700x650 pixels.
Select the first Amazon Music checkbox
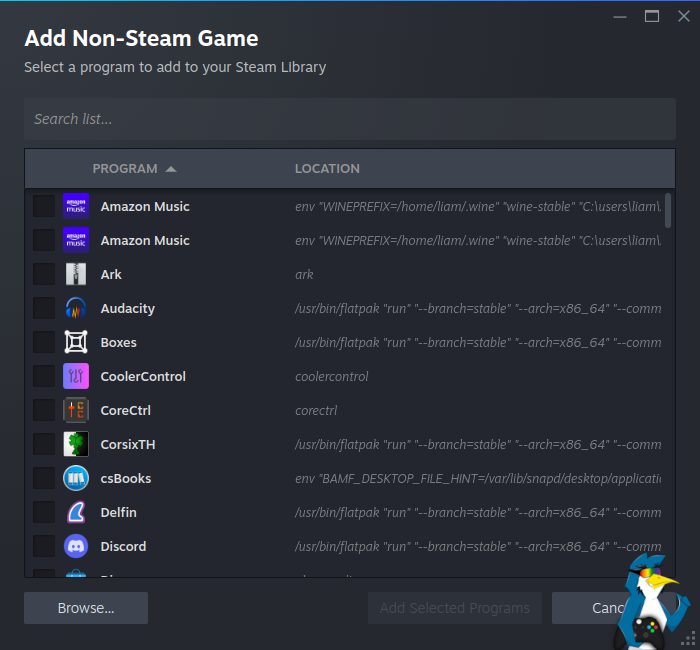coord(44,206)
